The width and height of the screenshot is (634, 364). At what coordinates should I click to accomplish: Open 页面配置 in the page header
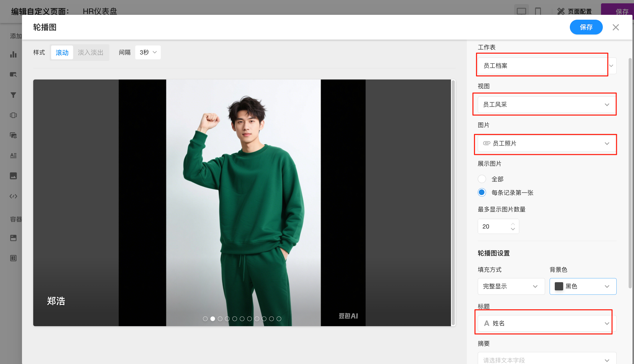(x=574, y=11)
